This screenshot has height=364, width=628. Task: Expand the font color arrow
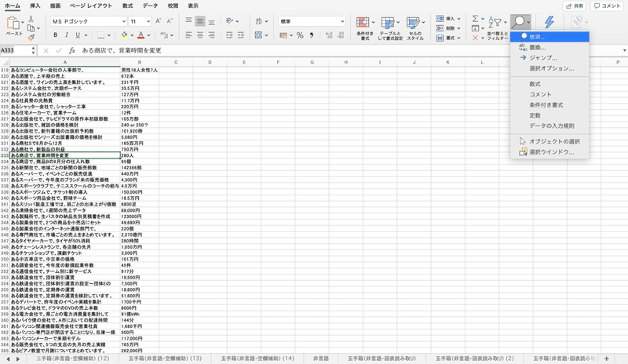[x=148, y=35]
